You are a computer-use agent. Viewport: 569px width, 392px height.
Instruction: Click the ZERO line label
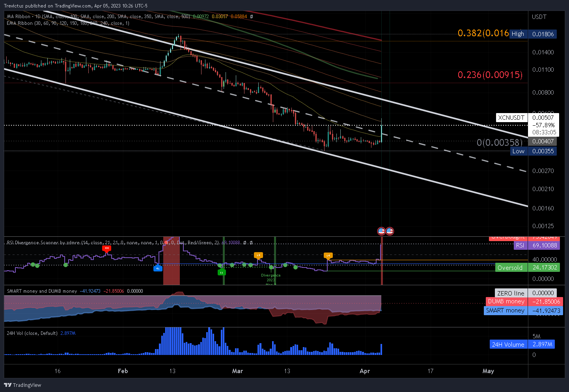tap(511, 293)
